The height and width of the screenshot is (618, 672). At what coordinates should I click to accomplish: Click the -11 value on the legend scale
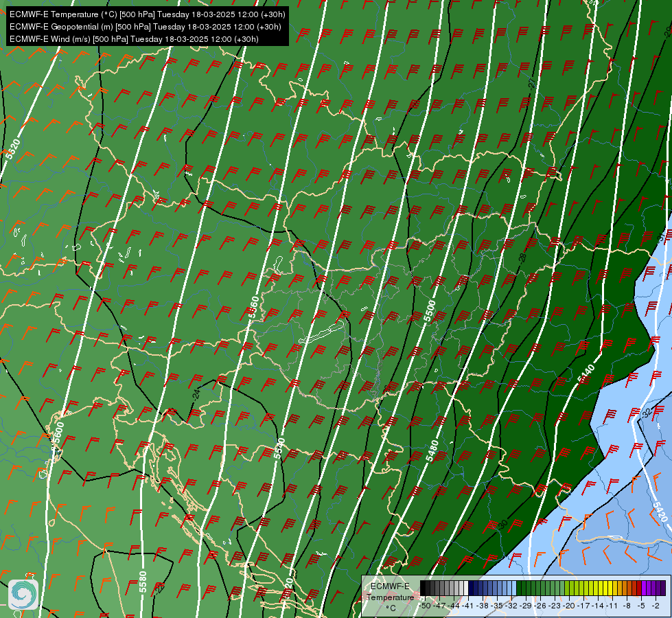612,606
